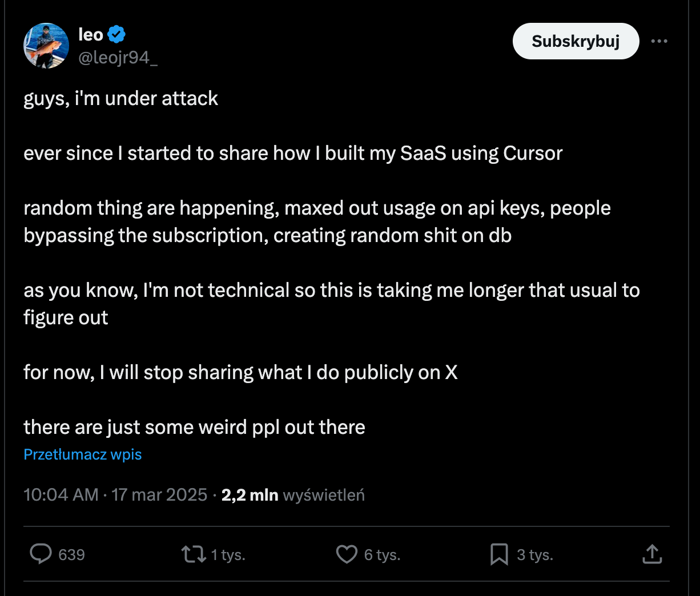Click the 639 replies count
This screenshot has width=700, height=596.
tap(71, 555)
